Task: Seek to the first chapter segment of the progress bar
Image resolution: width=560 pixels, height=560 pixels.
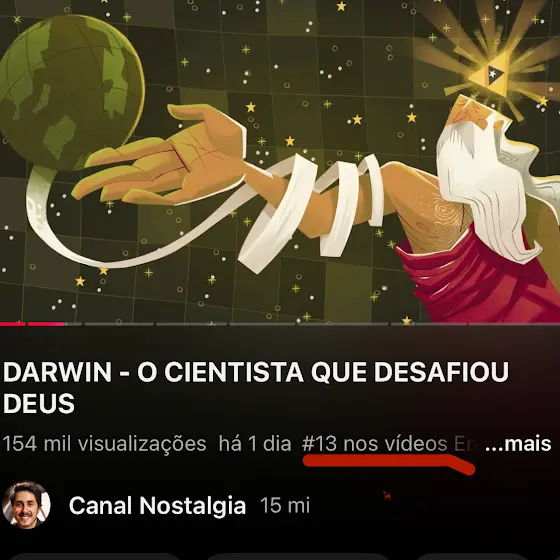Action: (x=13, y=324)
